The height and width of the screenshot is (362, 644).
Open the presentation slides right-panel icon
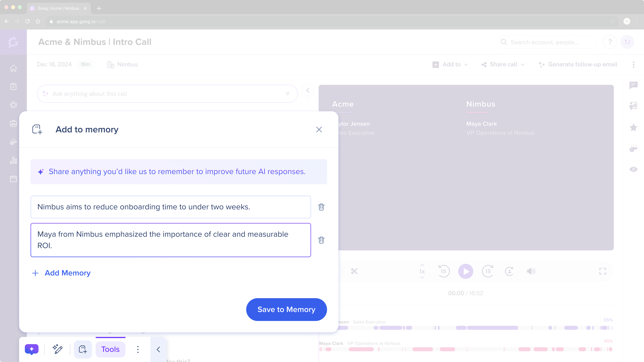[x=633, y=106]
